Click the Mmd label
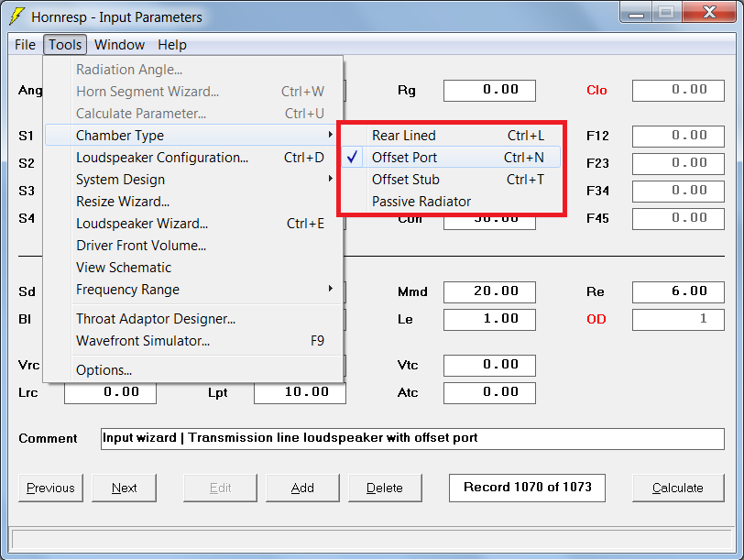Image resolution: width=744 pixels, height=560 pixels. click(412, 291)
